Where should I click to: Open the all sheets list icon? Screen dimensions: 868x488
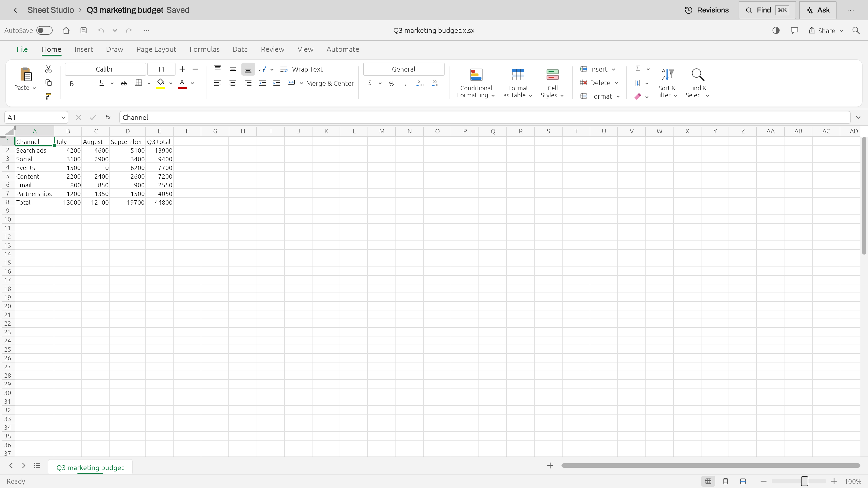pos(37,465)
